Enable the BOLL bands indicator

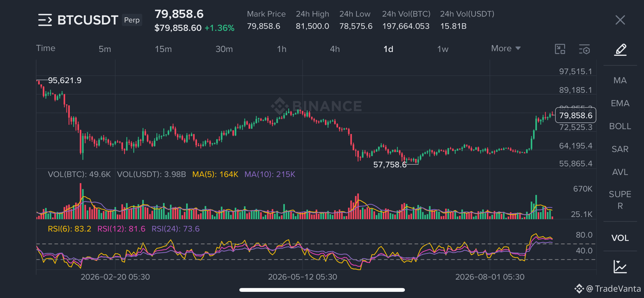[620, 126]
